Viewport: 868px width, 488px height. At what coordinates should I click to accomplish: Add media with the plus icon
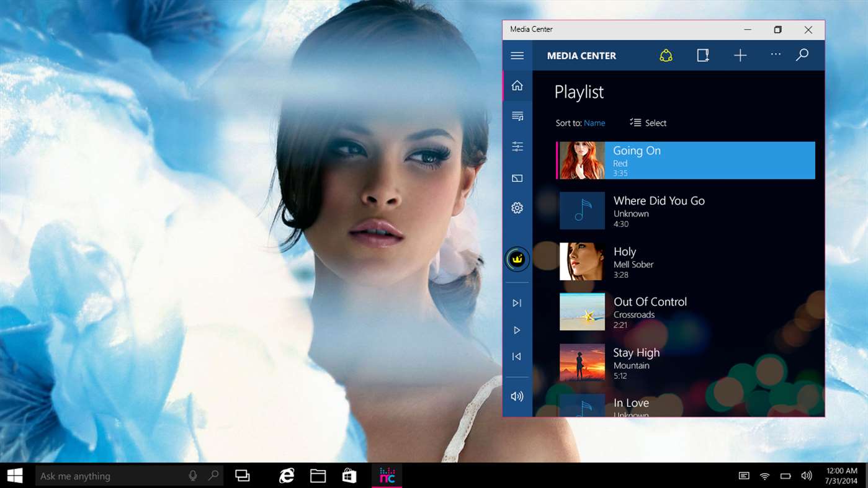pyautogui.click(x=740, y=56)
